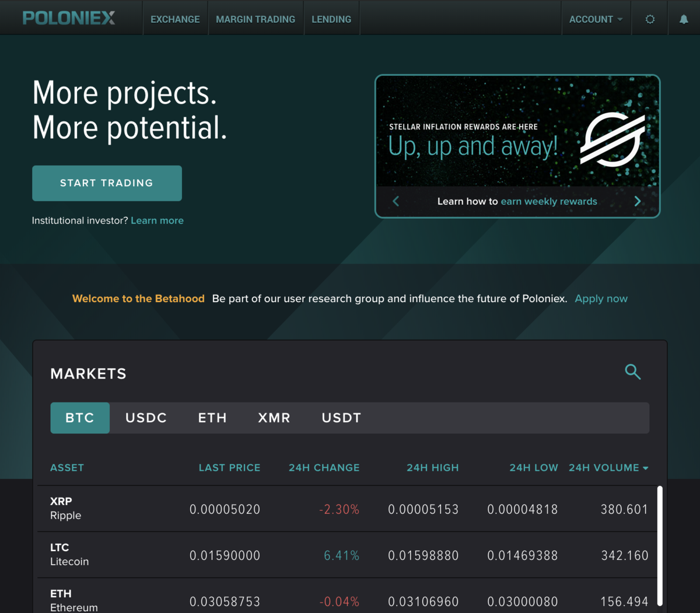700x613 pixels.
Task: Open the theme toggle sun icon
Action: point(650,19)
